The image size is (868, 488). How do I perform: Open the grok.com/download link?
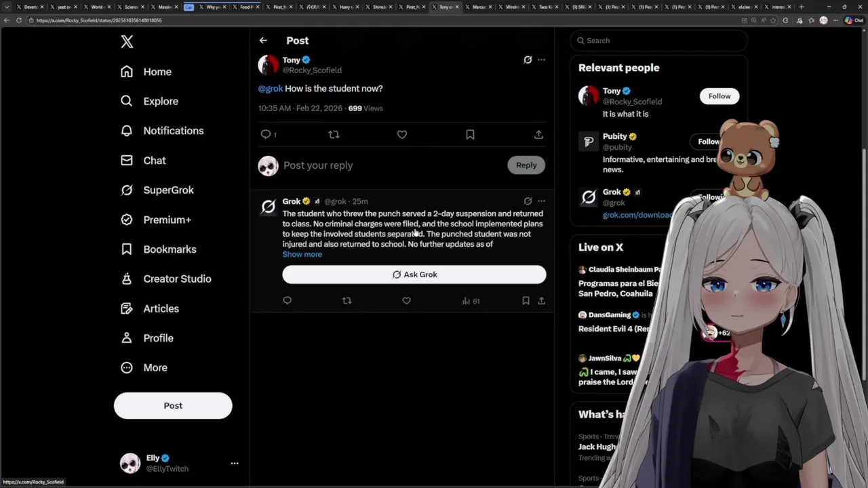(637, 215)
